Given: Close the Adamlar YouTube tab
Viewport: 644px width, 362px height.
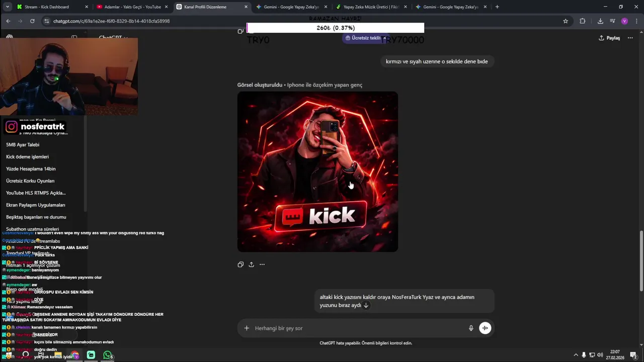Looking at the screenshot, I should [x=166, y=7].
